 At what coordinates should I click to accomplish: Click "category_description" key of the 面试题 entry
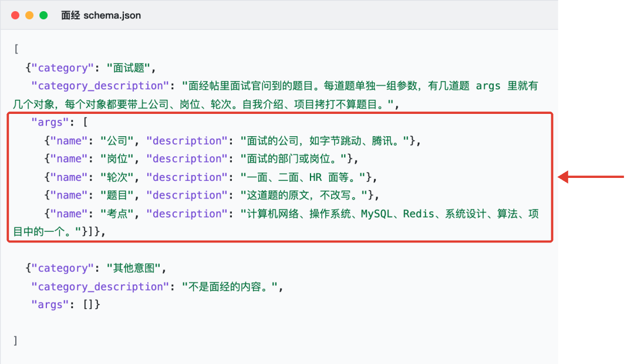coord(100,86)
